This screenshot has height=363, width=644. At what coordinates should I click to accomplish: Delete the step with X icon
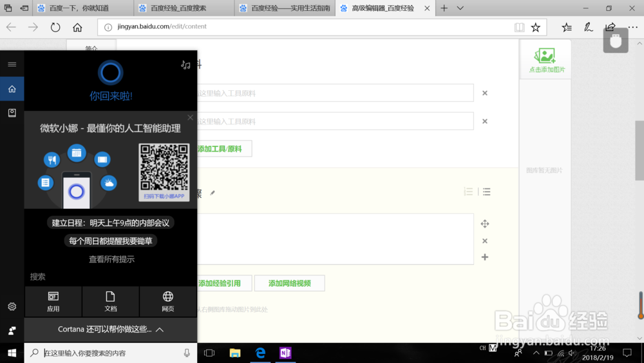pos(485,241)
